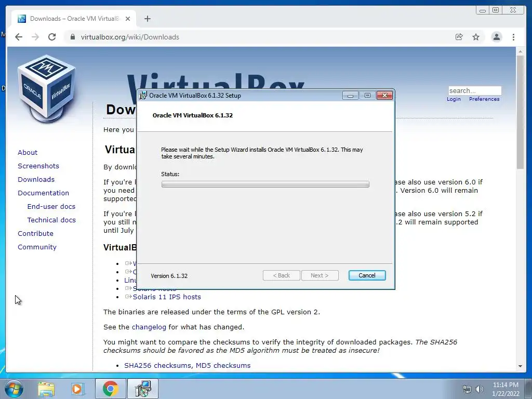The width and height of the screenshot is (532, 399).
Task: Open the Preferences link
Action: tap(484, 99)
